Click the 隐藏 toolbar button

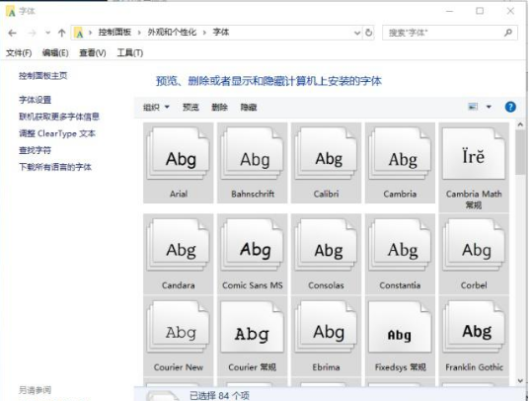[x=249, y=108]
